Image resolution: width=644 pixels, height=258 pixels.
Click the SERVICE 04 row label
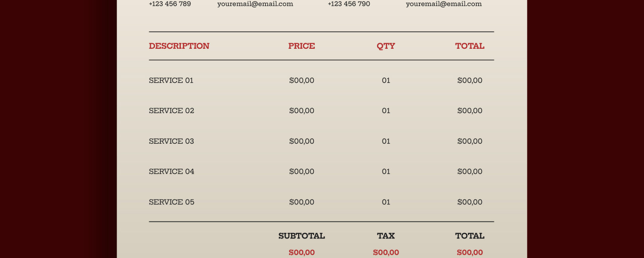(x=171, y=172)
